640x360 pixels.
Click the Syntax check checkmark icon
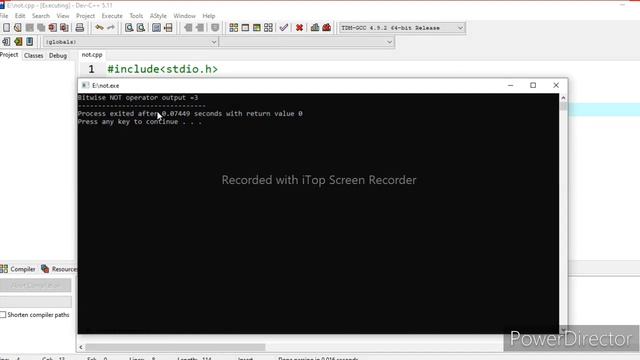click(284, 28)
